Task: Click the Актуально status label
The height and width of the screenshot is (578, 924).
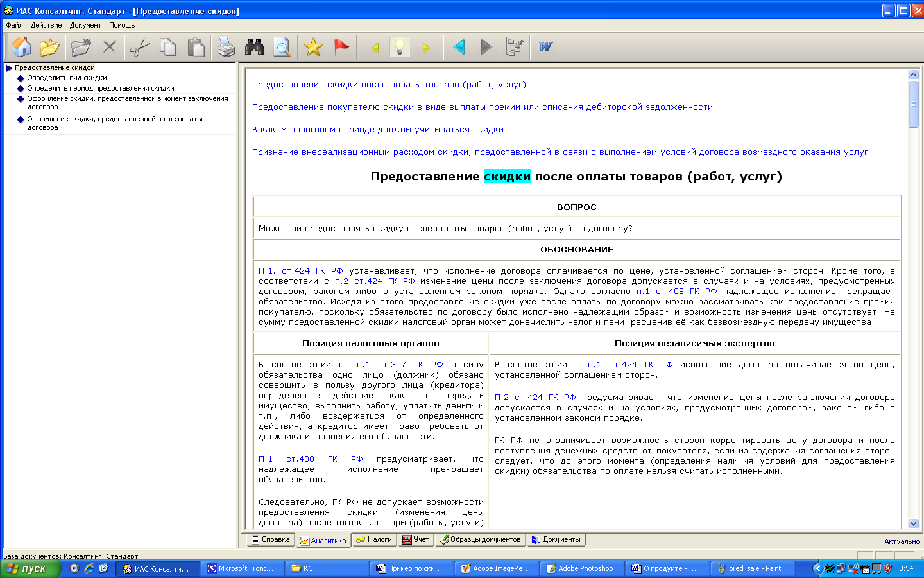Action: point(902,541)
